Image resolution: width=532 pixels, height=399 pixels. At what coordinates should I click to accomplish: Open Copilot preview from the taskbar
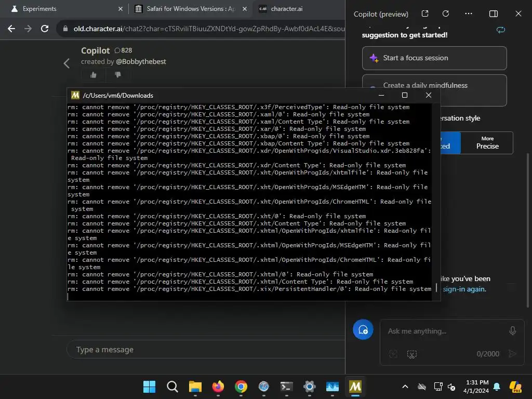point(515,387)
